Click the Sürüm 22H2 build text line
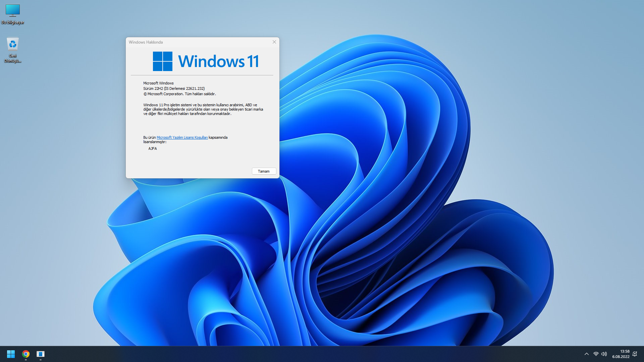 (x=174, y=88)
